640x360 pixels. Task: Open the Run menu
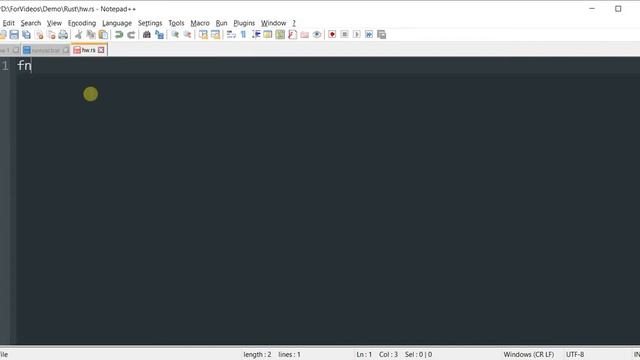tap(221, 23)
